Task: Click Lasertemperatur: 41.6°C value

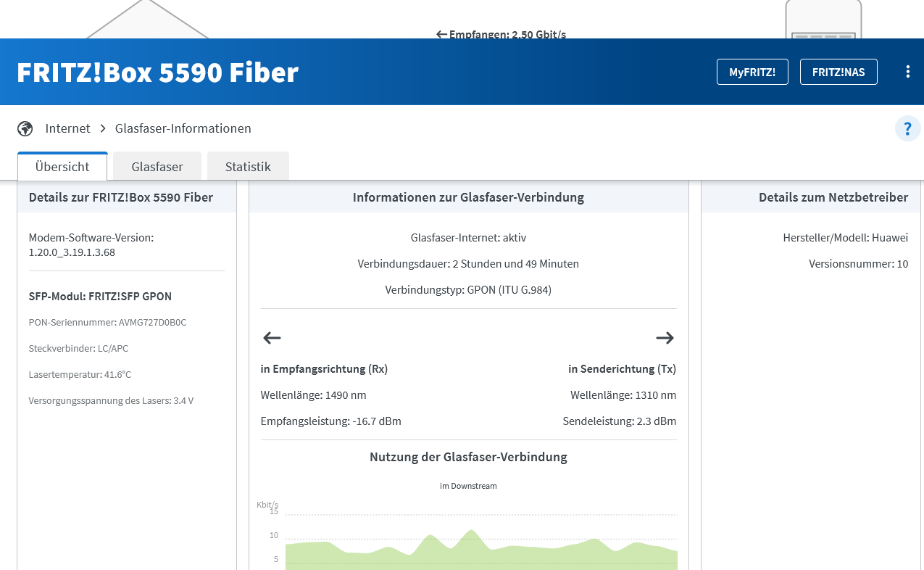Action: [80, 374]
